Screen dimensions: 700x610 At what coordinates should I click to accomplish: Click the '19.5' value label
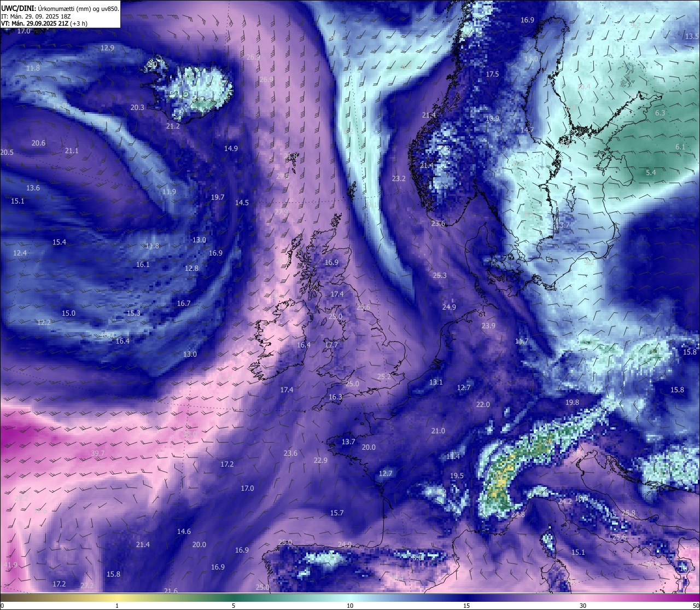coord(457,476)
